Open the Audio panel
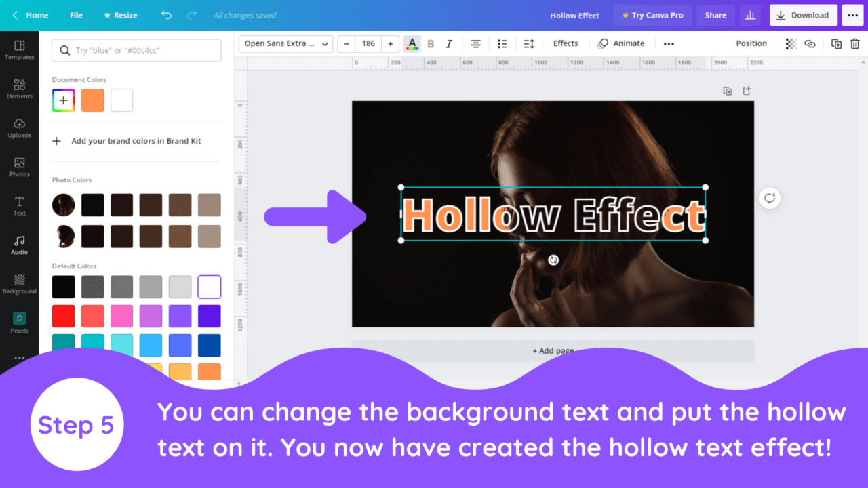This screenshot has height=488, width=868. click(x=20, y=244)
